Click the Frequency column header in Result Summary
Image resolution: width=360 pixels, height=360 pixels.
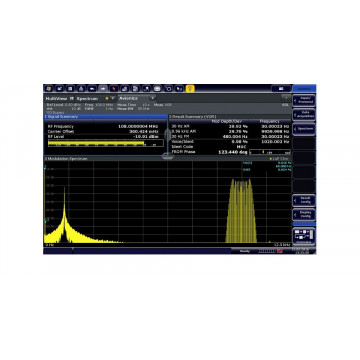coord(270,121)
